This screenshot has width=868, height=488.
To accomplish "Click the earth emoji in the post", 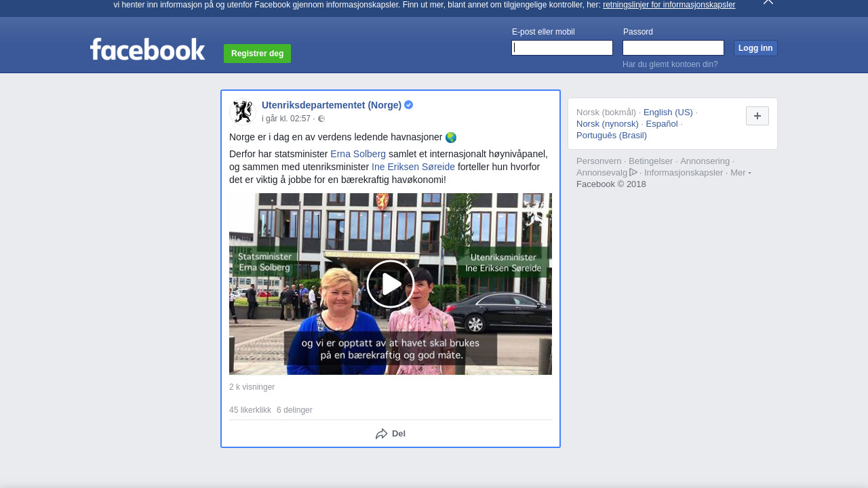I will (451, 138).
